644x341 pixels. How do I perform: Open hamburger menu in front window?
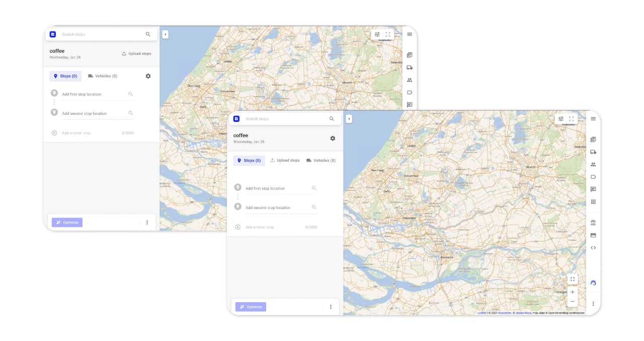click(593, 119)
